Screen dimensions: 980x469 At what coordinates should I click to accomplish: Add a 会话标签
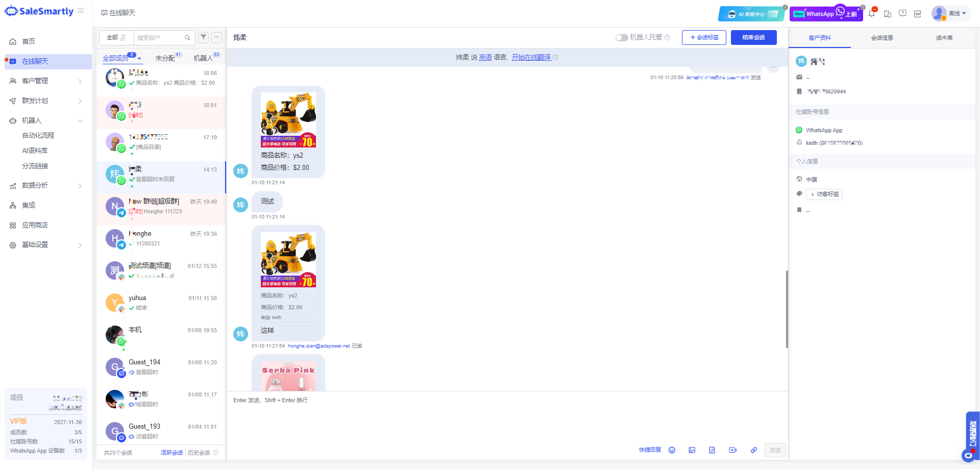click(x=704, y=37)
